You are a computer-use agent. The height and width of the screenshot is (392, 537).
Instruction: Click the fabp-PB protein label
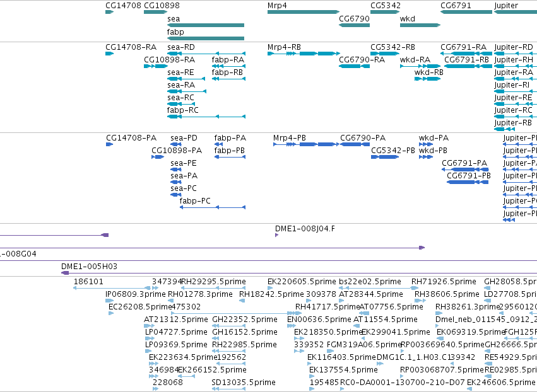pyautogui.click(x=230, y=151)
